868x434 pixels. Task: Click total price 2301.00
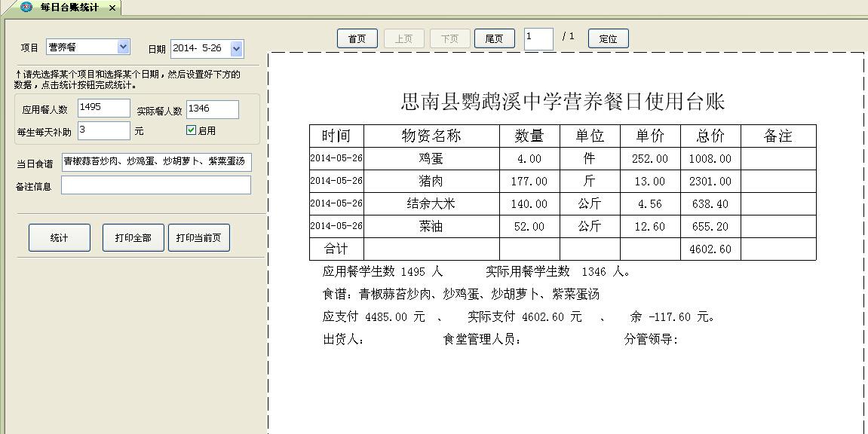[710, 182]
